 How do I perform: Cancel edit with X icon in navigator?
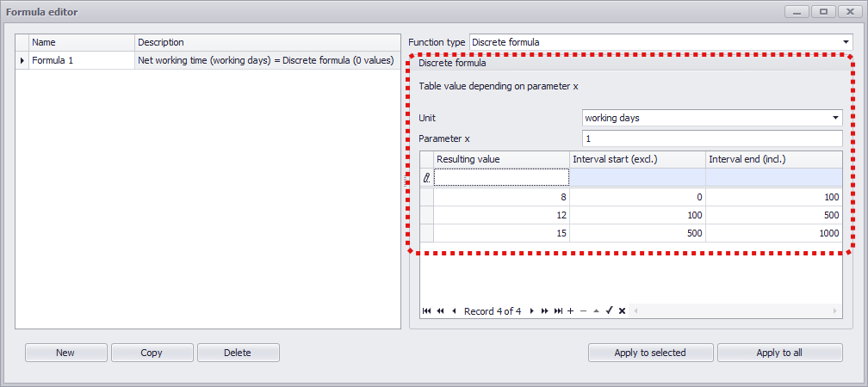pos(622,311)
